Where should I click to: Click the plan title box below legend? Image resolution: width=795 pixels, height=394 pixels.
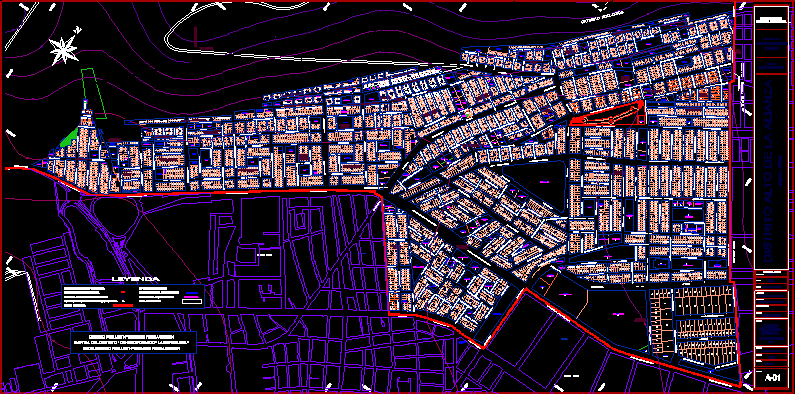pyautogui.click(x=133, y=343)
